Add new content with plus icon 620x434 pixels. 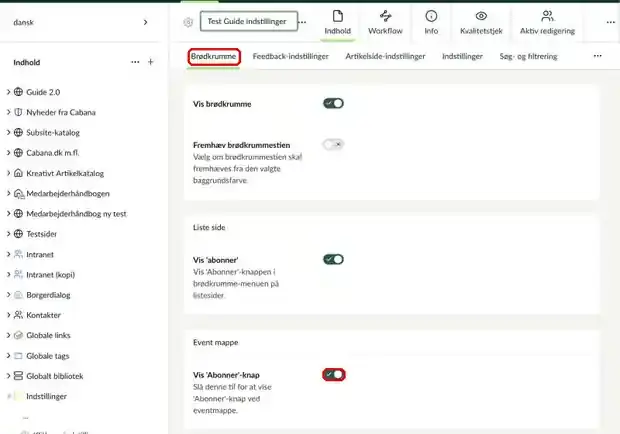pos(151,62)
